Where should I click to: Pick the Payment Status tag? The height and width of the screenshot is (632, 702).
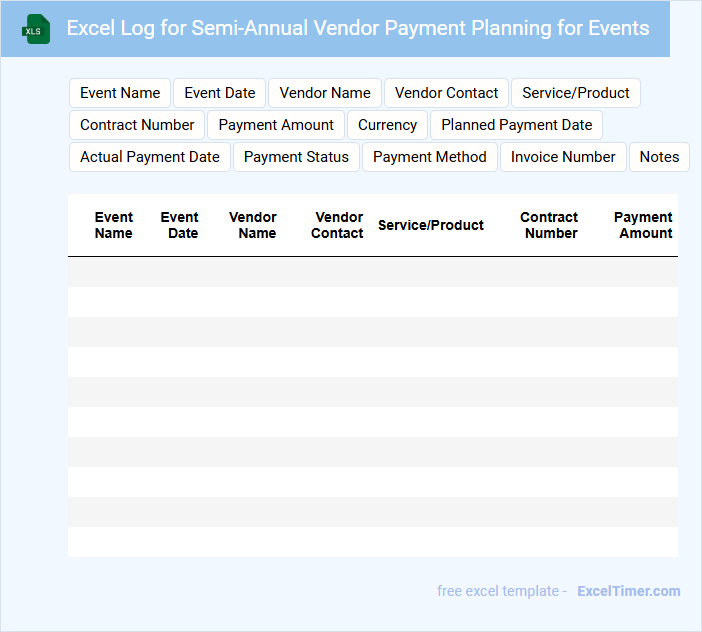[296, 157]
